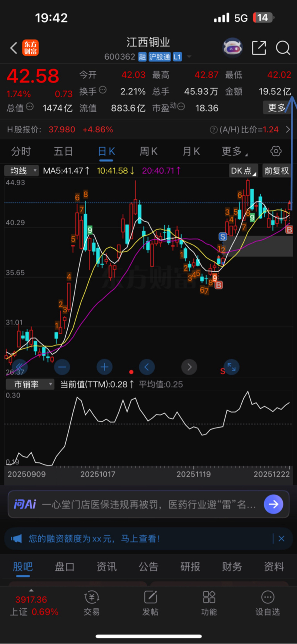Screen dimensions: 297x644
Task: Open the search magnifier icon
Action: 283,48
